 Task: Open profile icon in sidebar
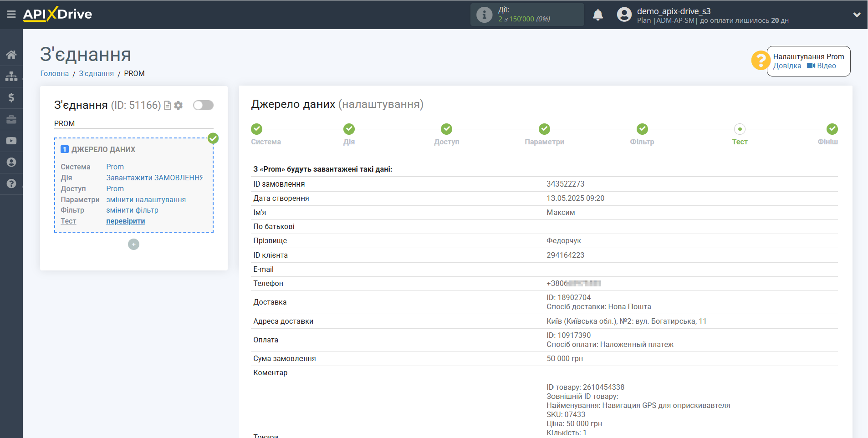[11, 162]
